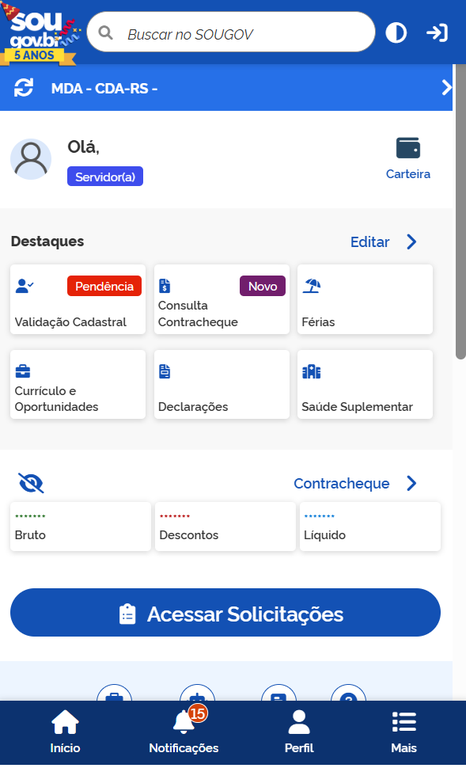Open the Notificações bell tab

tap(184, 733)
